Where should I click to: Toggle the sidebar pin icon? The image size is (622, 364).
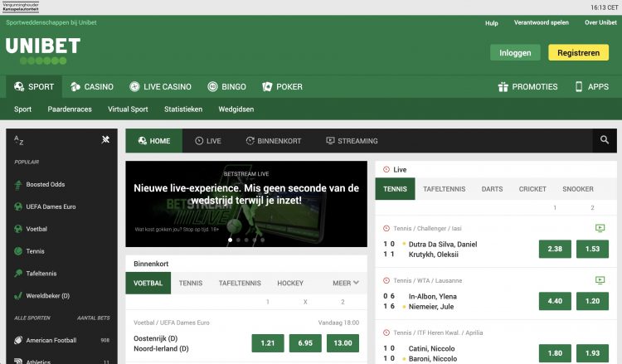(105, 139)
